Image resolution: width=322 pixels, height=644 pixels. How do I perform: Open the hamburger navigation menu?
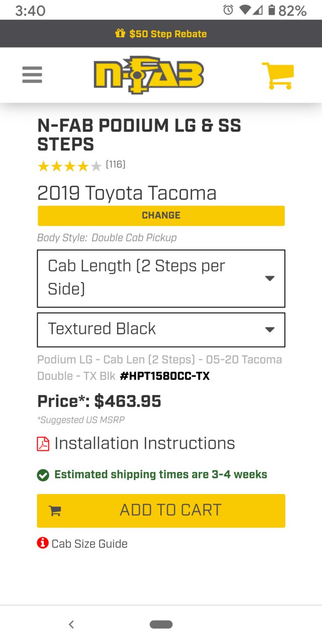pyautogui.click(x=32, y=75)
